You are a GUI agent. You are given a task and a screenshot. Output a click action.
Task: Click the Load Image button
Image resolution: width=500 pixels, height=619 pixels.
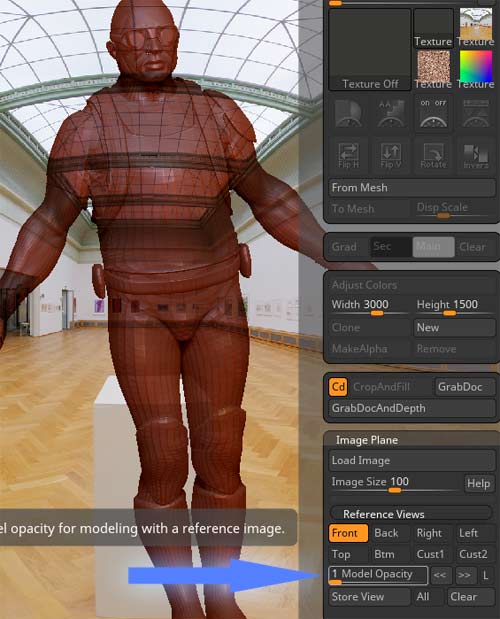[x=412, y=460]
